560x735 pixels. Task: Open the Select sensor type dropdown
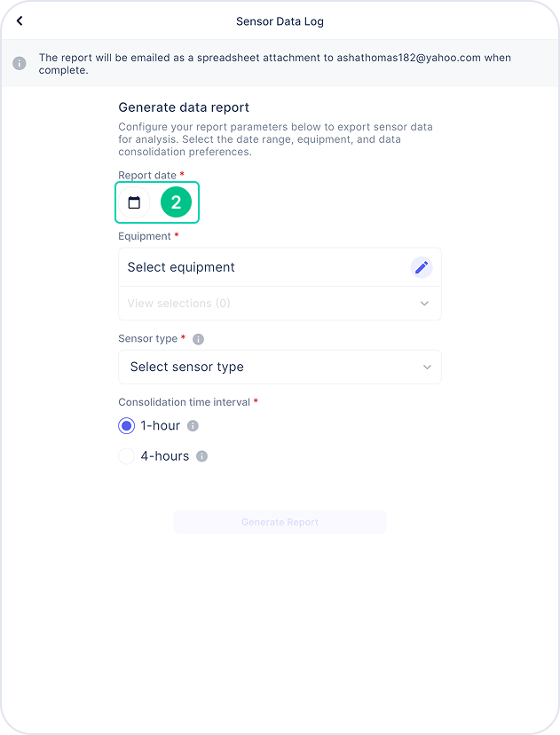tap(280, 367)
